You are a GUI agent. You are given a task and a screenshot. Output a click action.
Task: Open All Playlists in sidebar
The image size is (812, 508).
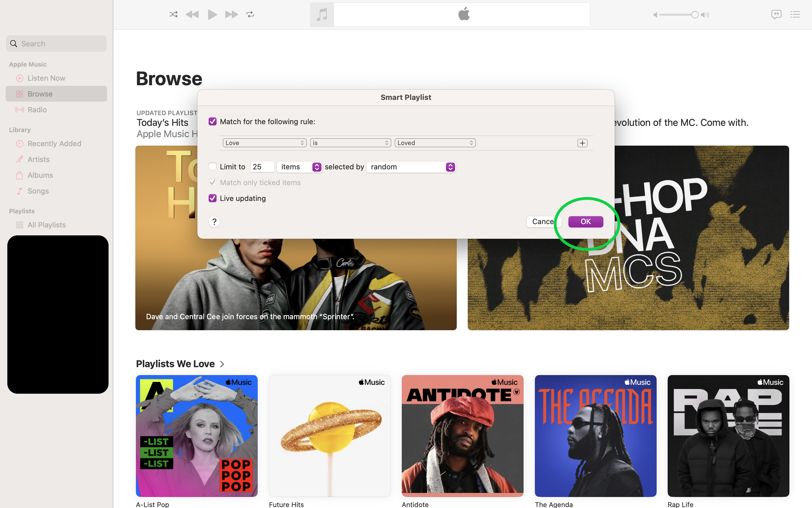tap(56, 225)
